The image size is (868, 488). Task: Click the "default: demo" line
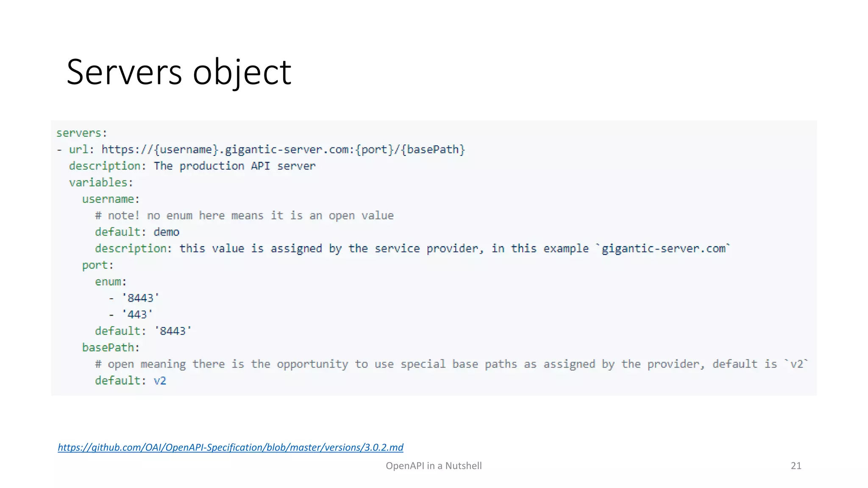(x=137, y=232)
